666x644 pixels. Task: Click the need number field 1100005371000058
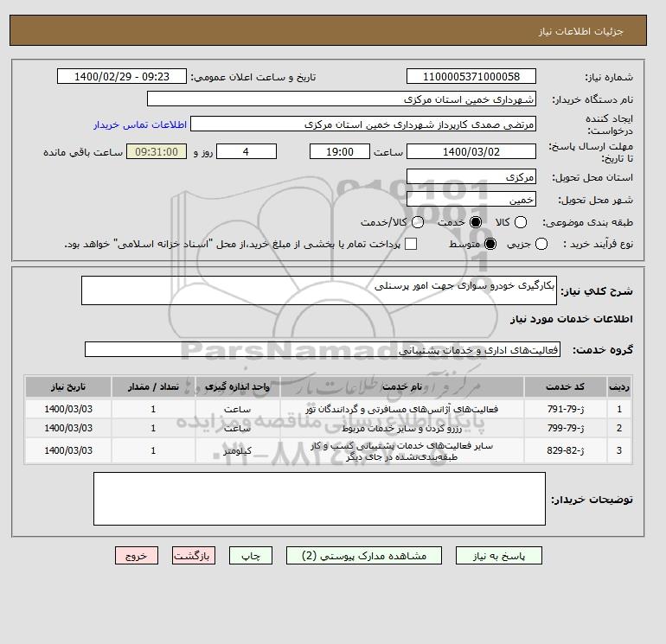[x=471, y=76]
